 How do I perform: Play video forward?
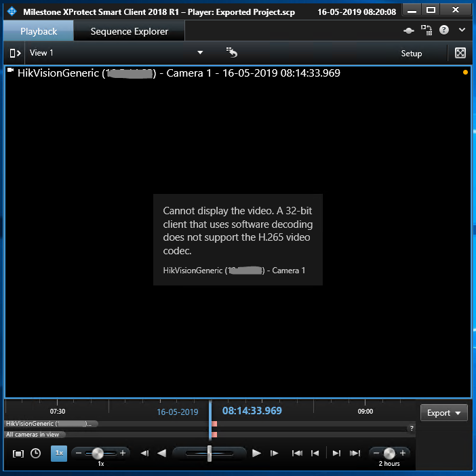(256, 453)
